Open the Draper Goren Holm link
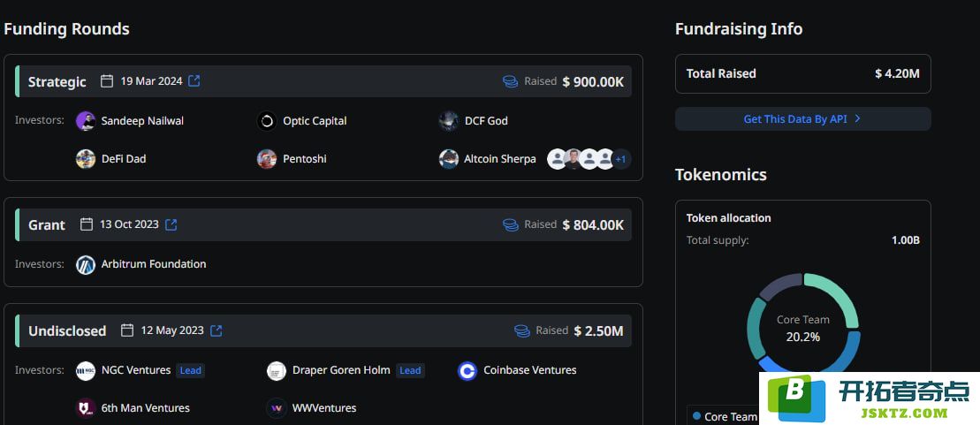 click(x=340, y=371)
